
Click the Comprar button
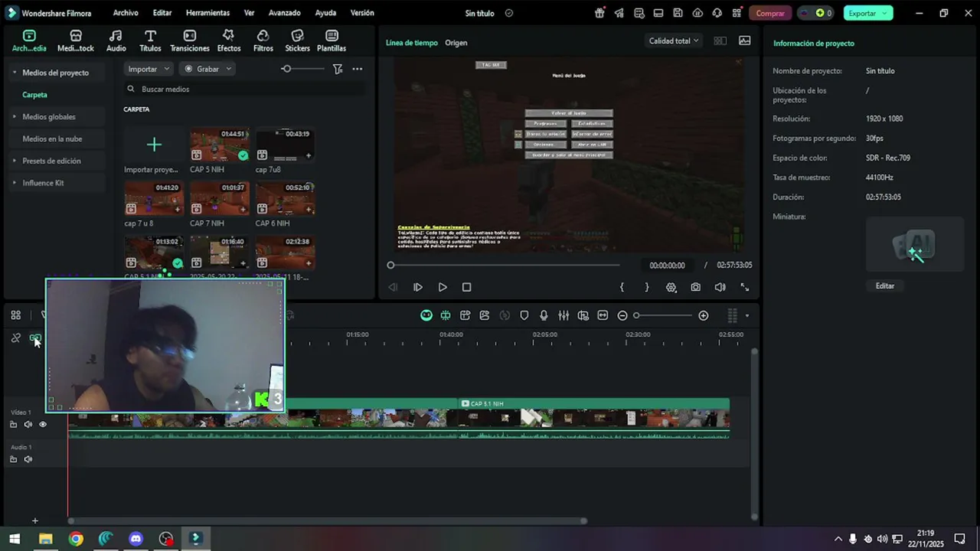[x=769, y=13]
